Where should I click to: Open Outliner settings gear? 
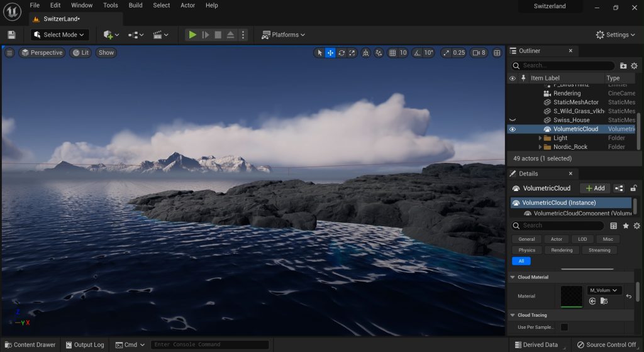[x=634, y=65]
